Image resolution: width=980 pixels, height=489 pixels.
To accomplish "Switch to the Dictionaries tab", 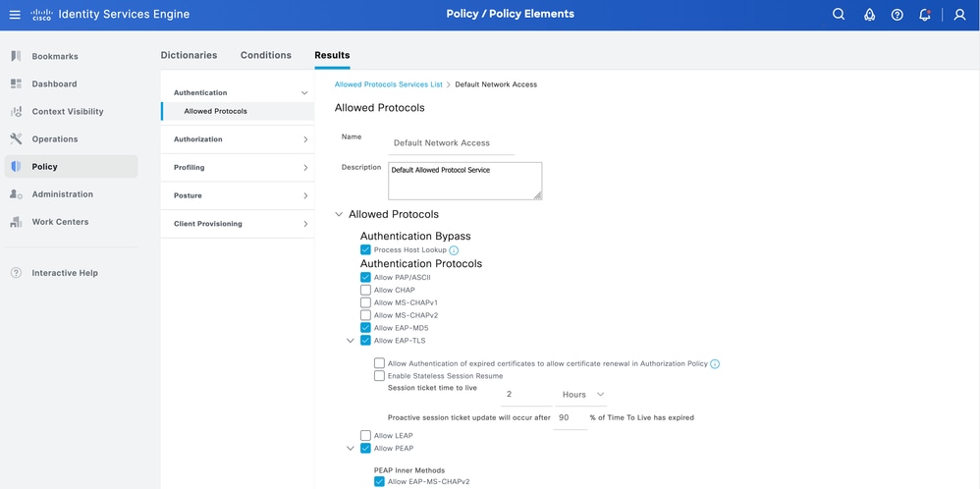I will coord(189,55).
